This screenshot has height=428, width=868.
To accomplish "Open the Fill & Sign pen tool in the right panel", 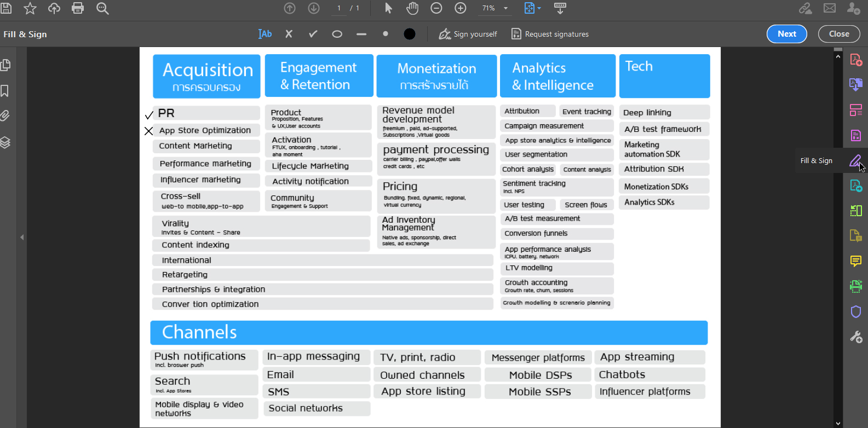I will click(x=855, y=160).
